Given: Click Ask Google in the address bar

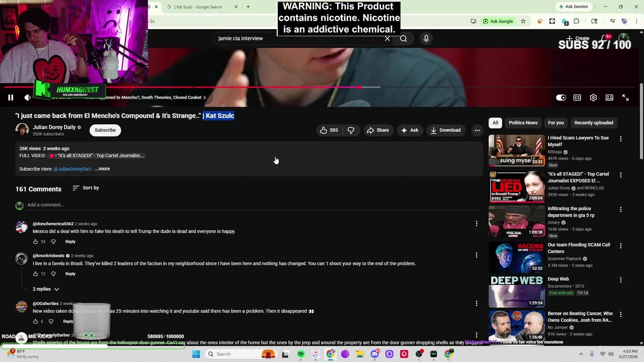Looking at the screenshot, I should point(498,21).
